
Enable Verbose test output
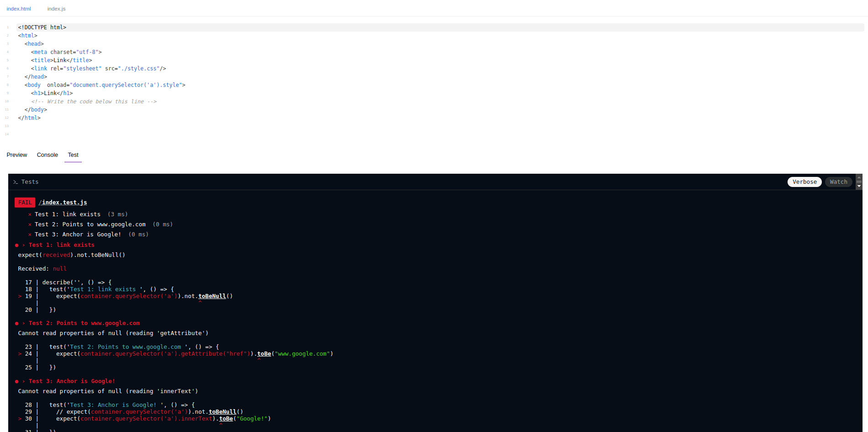(x=804, y=181)
